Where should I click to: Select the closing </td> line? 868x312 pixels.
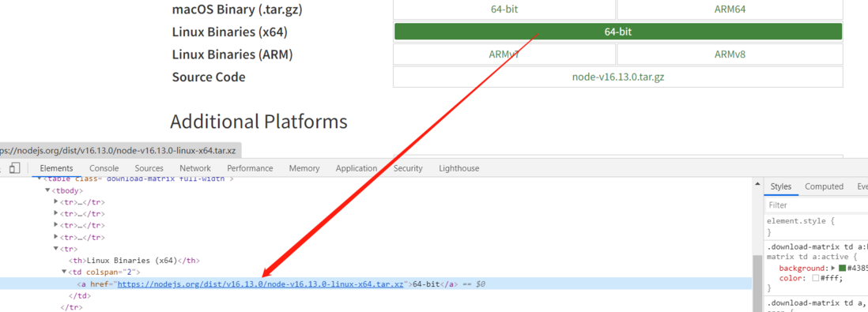click(79, 296)
